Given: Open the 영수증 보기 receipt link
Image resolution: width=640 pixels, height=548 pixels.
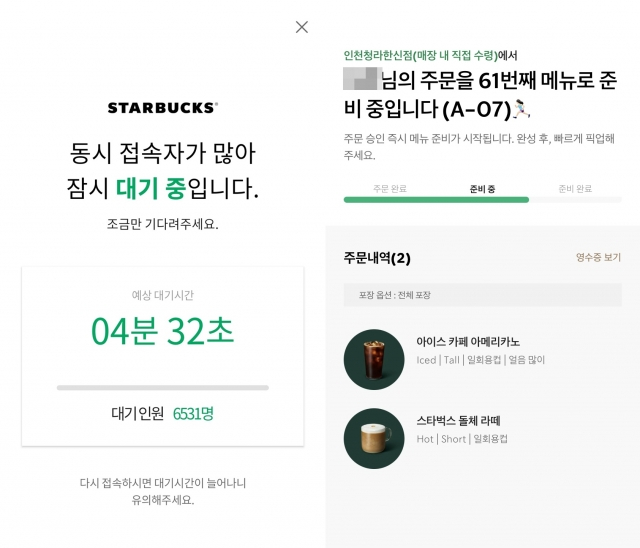Looking at the screenshot, I should pyautogui.click(x=598, y=257).
